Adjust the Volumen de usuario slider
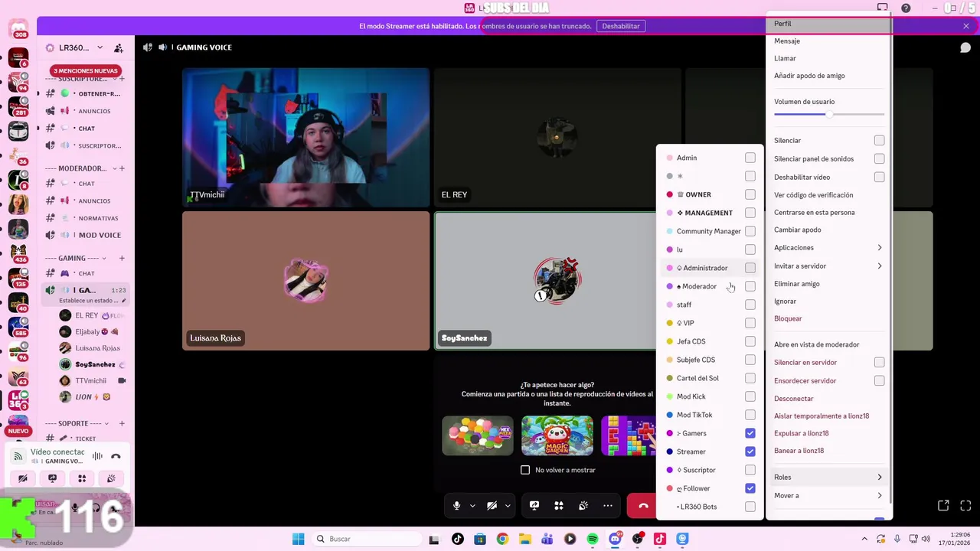Image resolution: width=980 pixels, height=551 pixels. coord(829,114)
